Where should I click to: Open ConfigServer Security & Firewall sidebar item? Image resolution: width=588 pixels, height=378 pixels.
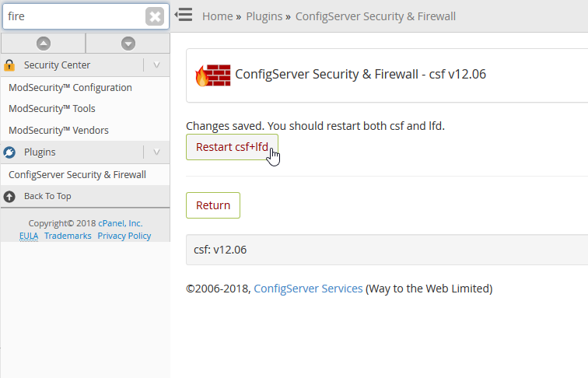click(77, 175)
